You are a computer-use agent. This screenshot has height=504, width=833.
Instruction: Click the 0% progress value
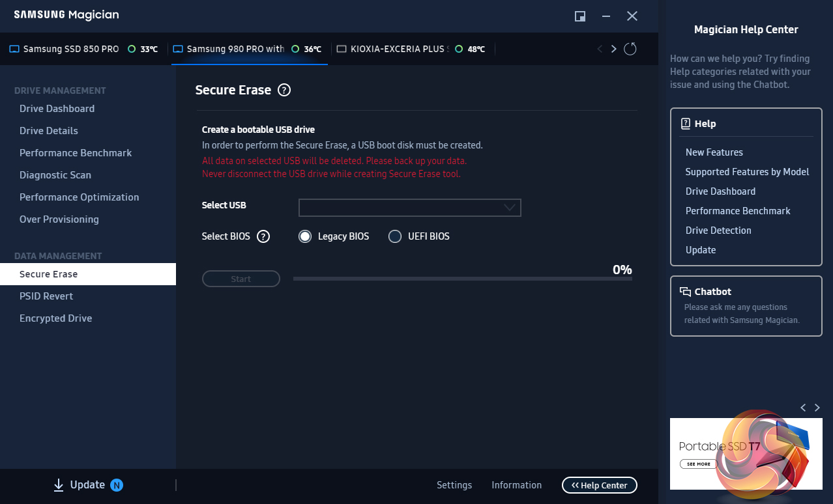coord(622,270)
